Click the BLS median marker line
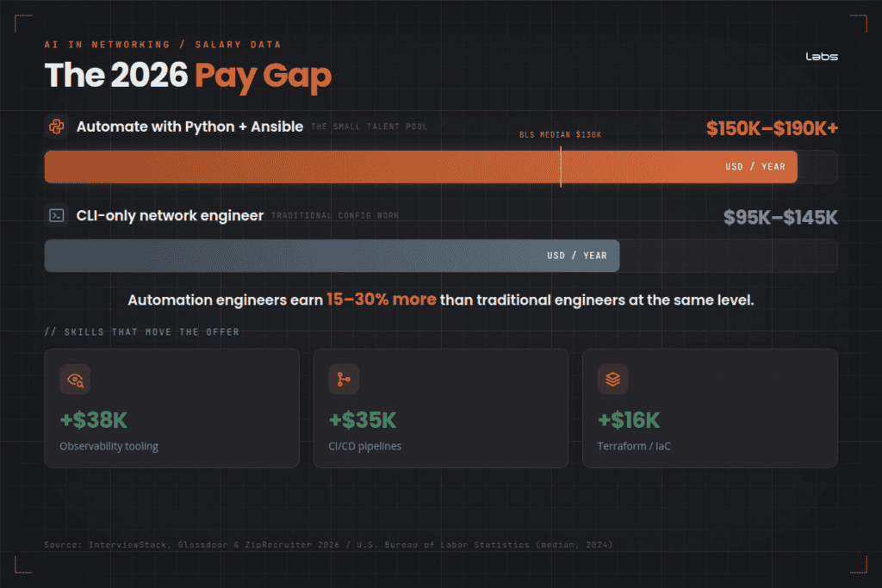 (x=561, y=166)
